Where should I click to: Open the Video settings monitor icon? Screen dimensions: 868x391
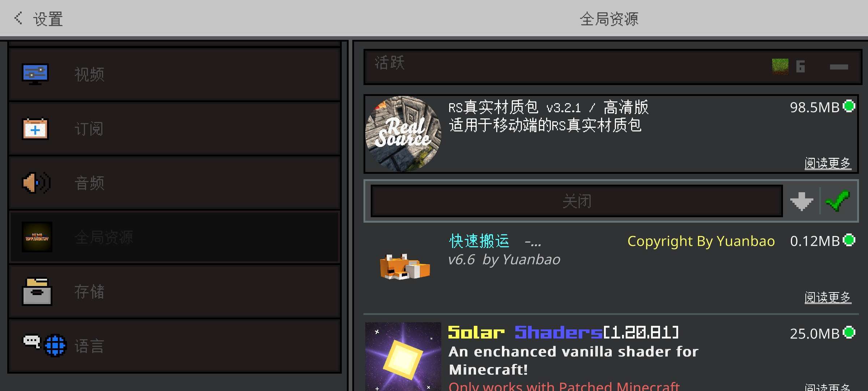click(35, 74)
